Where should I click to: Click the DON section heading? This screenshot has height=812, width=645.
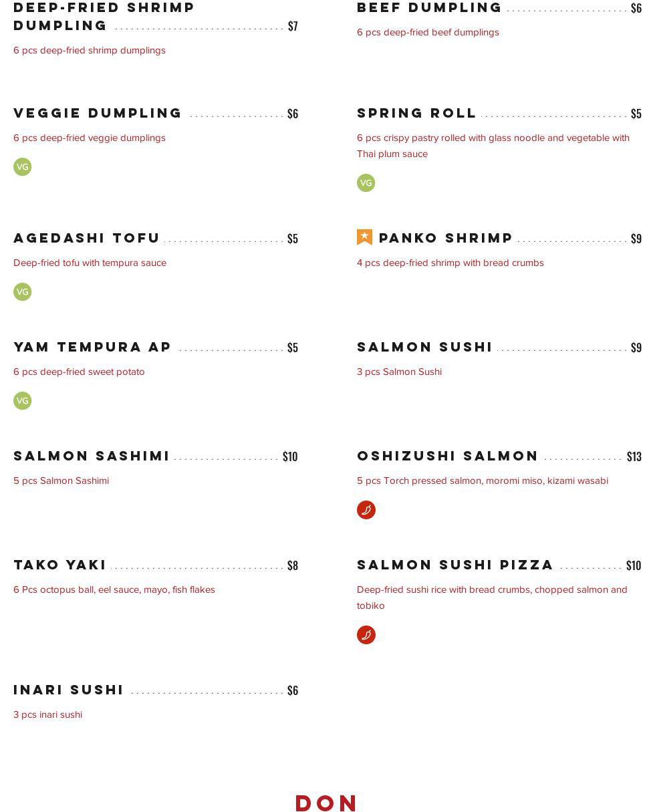[x=326, y=803]
